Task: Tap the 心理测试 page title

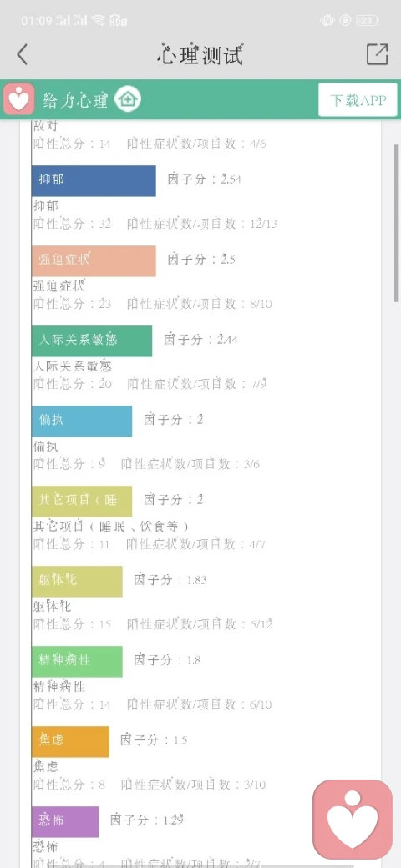Action: 200,55
